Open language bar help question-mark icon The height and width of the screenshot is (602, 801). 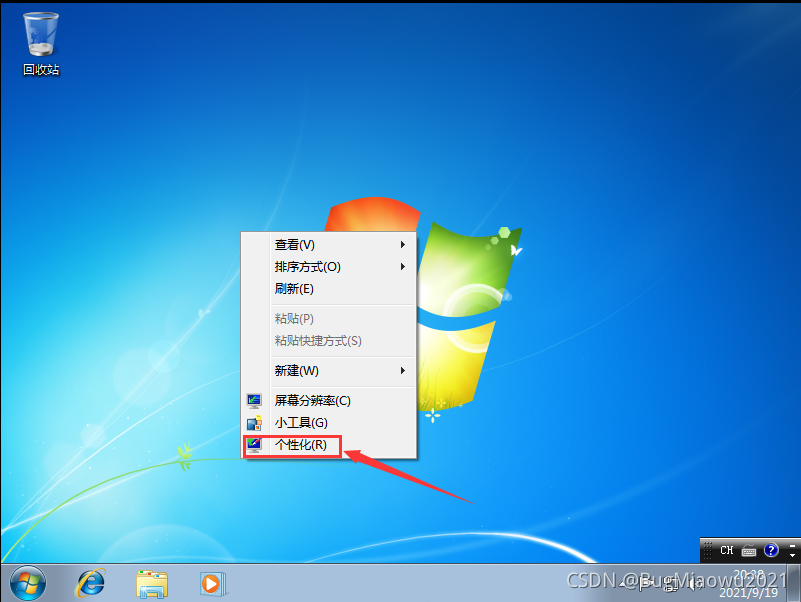(771, 550)
